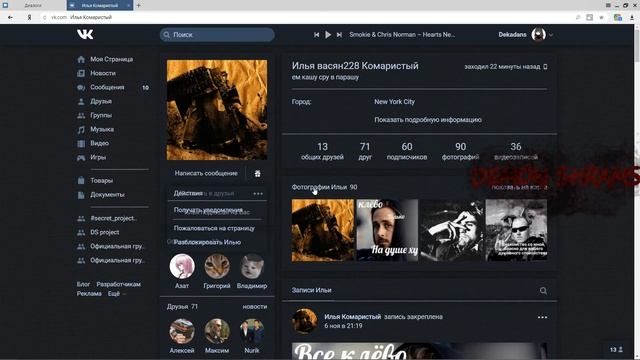This screenshot has width=640, height=360.
Task: Open first orange photo thumbnail
Action: [323, 230]
